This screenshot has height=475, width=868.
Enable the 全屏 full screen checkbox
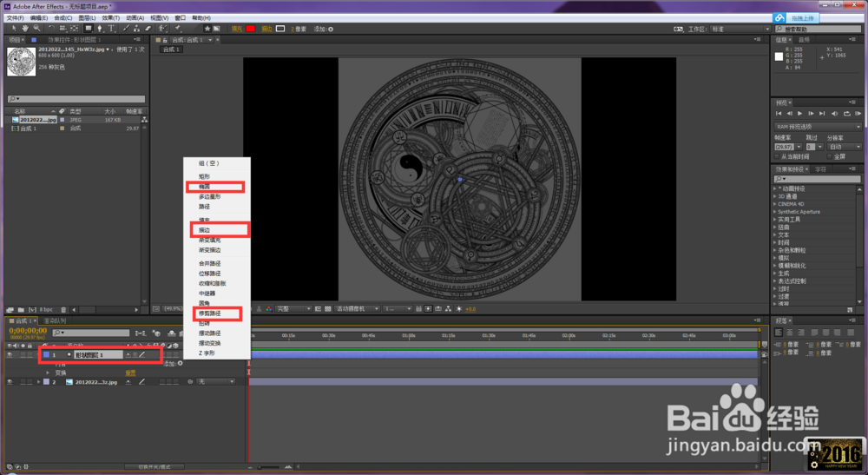829,156
